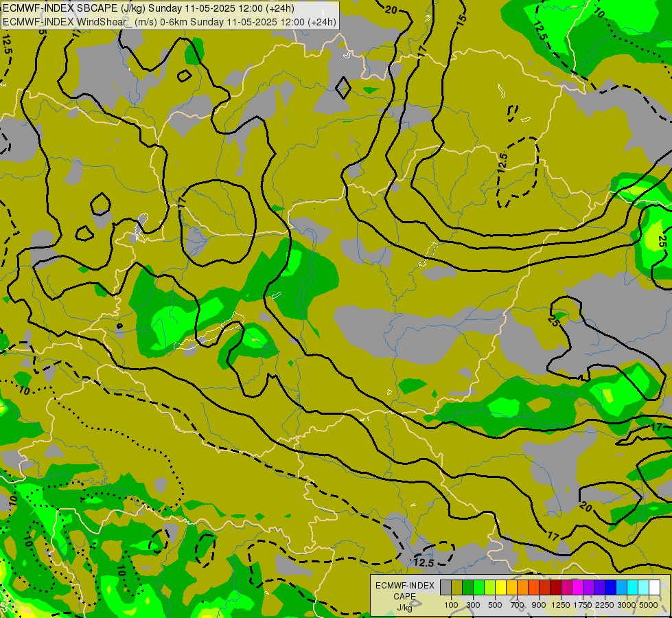Click the sky blue swatch left of 3000 tick
The height and width of the screenshot is (618, 672).
(x=621, y=588)
